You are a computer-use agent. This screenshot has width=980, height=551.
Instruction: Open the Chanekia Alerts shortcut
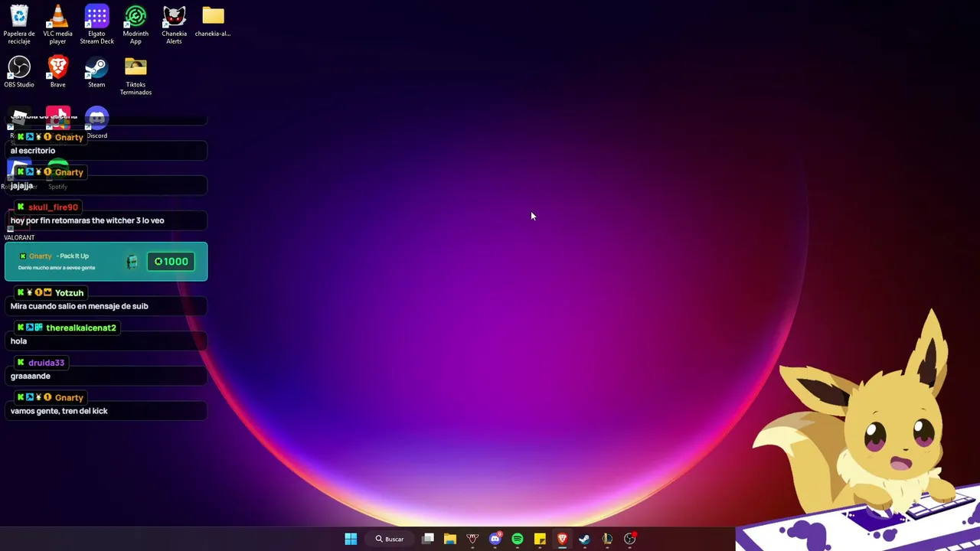coord(174,24)
